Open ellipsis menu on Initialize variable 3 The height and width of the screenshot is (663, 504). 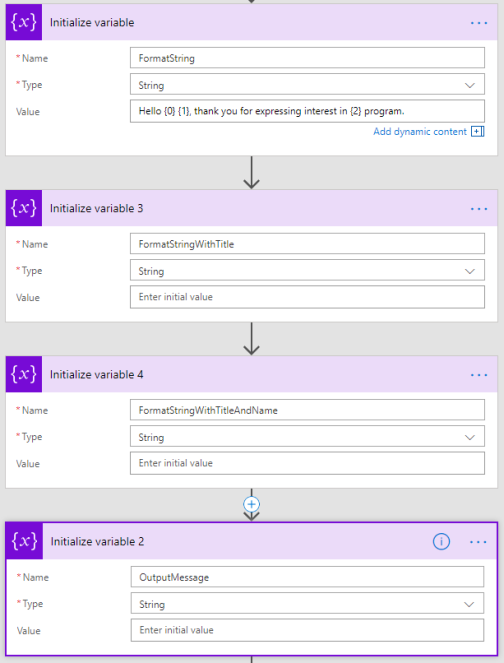click(479, 209)
